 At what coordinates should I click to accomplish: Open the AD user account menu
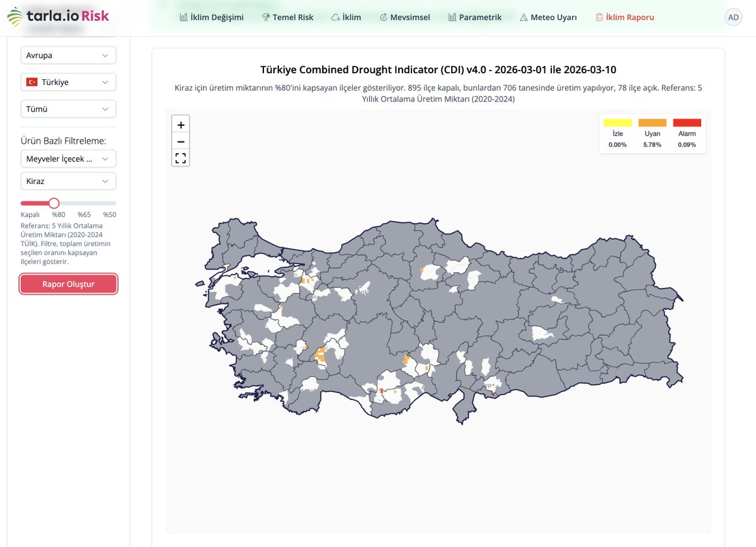click(733, 17)
